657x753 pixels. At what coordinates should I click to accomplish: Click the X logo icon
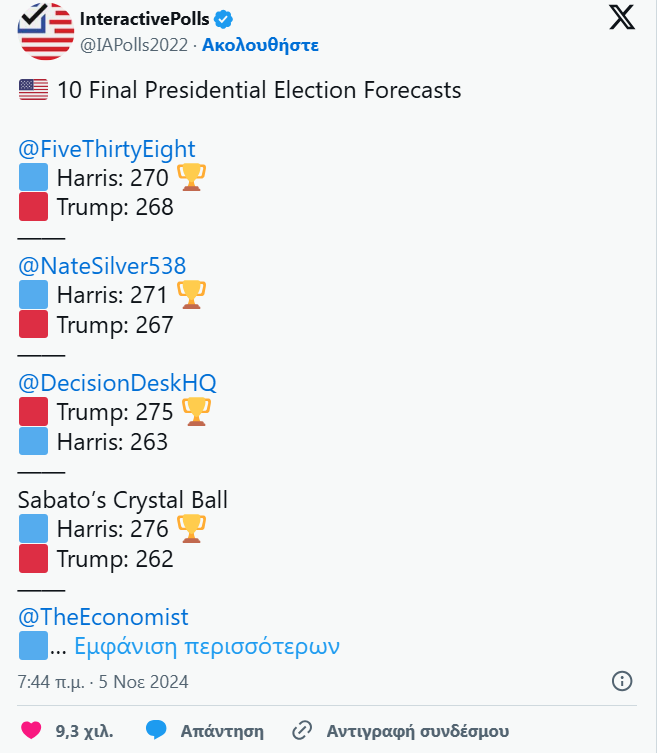click(x=622, y=18)
